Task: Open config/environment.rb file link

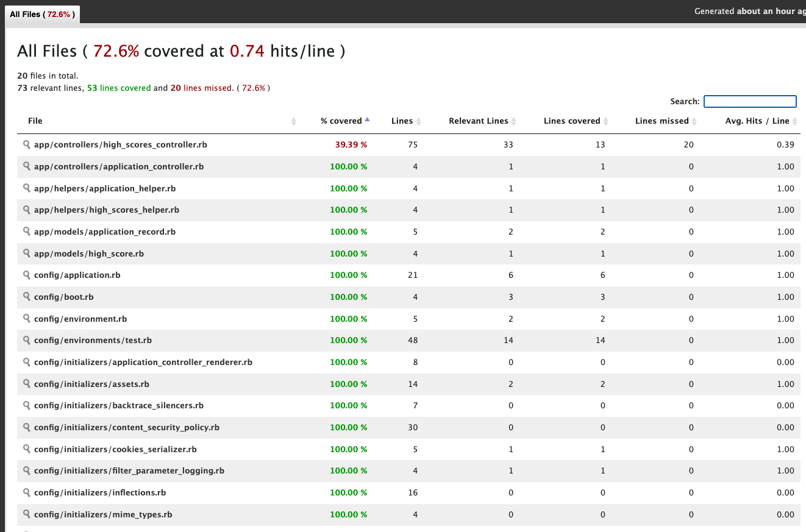Action: point(80,319)
